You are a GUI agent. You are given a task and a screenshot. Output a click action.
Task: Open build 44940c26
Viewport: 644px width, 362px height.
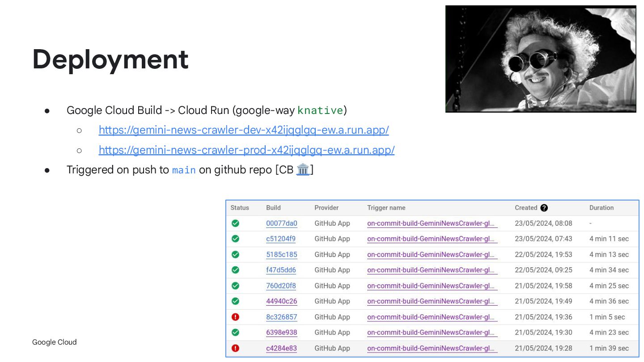pos(282,301)
